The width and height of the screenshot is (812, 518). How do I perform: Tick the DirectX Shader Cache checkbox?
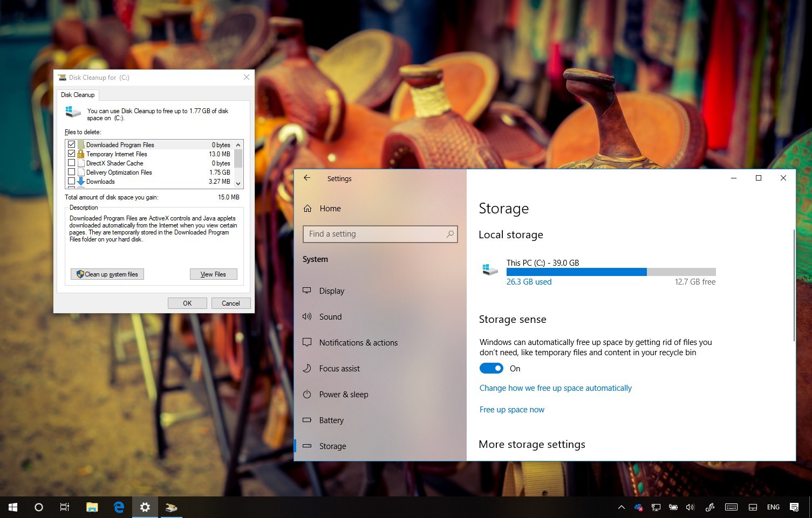tap(71, 163)
